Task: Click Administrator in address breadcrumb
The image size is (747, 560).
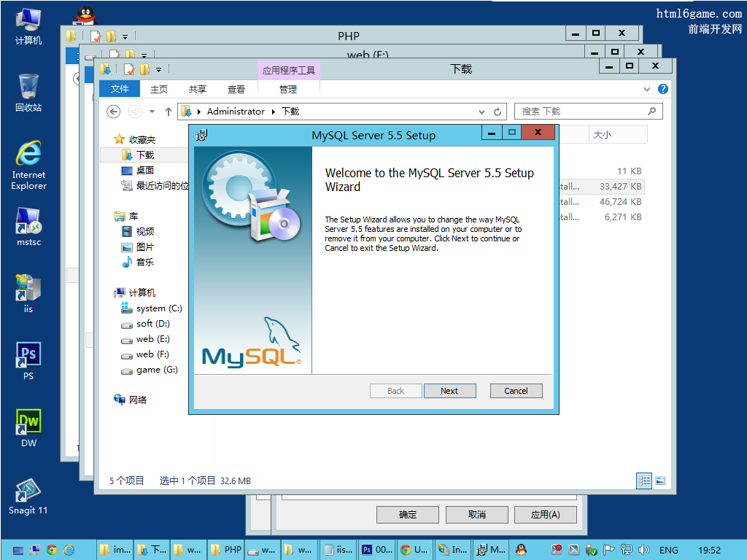Action: pyautogui.click(x=236, y=112)
